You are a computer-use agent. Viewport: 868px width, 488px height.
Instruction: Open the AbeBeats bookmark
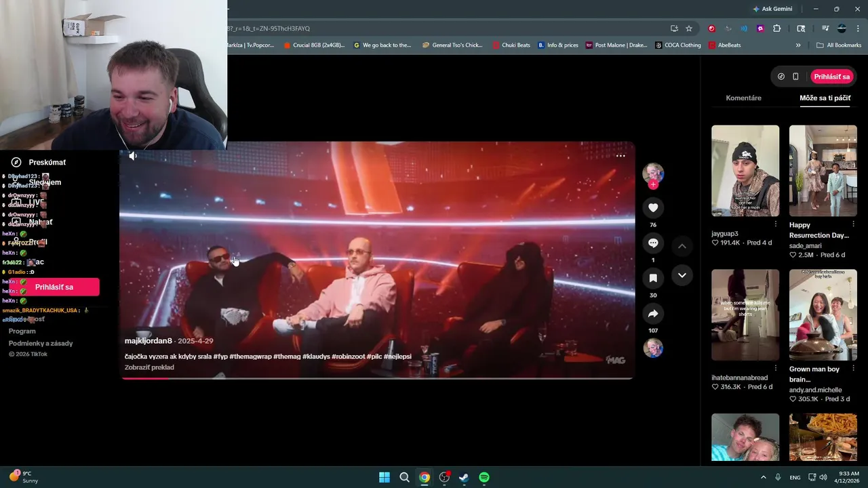(x=724, y=45)
